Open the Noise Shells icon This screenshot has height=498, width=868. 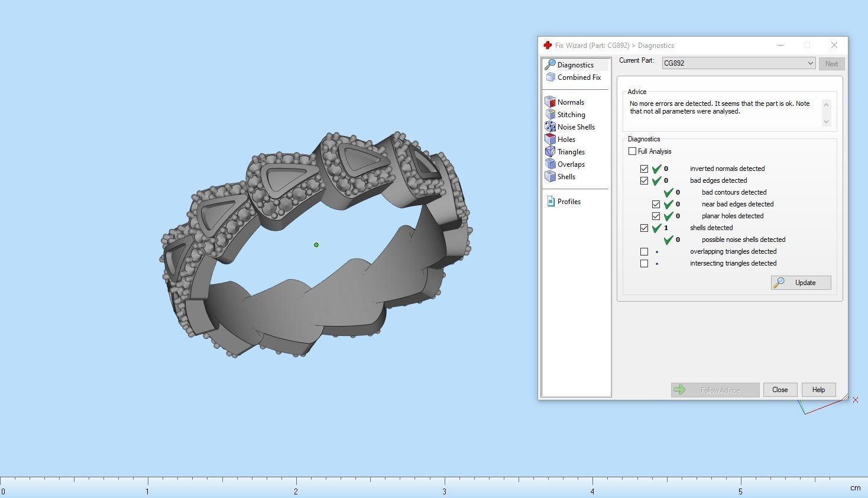(550, 127)
